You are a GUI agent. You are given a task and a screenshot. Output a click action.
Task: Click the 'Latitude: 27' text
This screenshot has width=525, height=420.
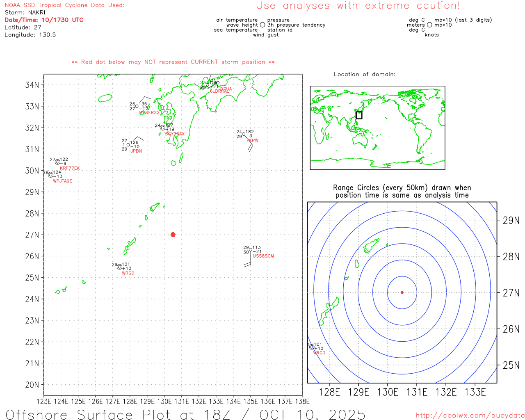click(23, 27)
